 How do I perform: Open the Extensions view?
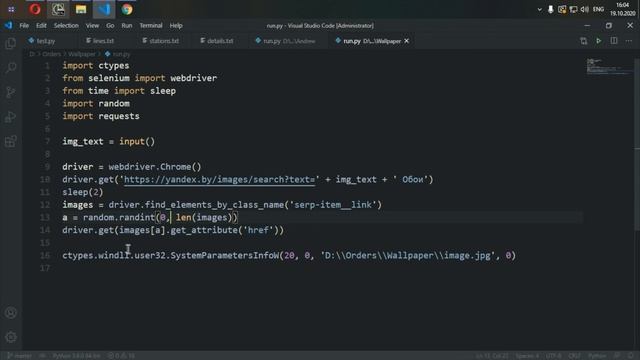[x=11, y=142]
